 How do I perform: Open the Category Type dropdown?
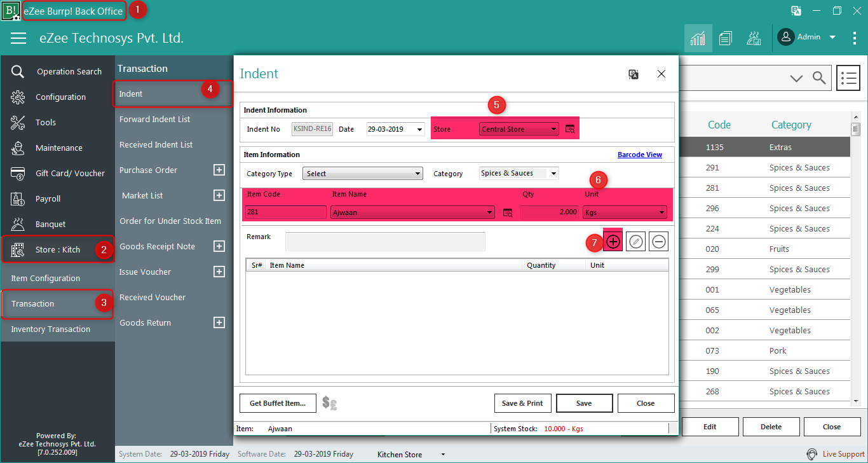[x=363, y=174]
